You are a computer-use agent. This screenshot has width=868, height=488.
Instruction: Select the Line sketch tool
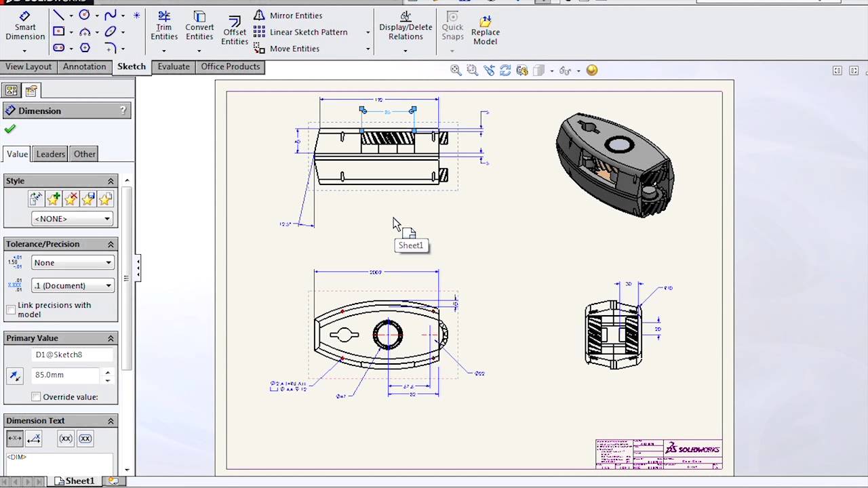pyautogui.click(x=58, y=15)
